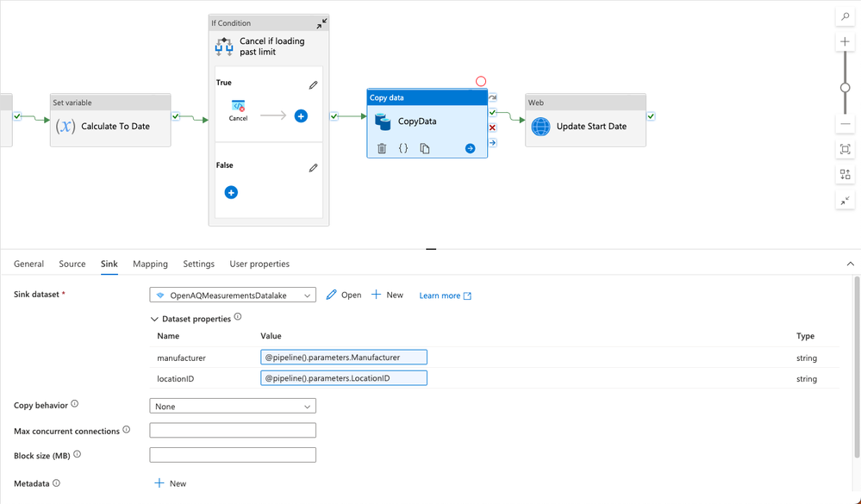861x504 pixels.
Task: Click the canvas zoom slider handle
Action: [x=845, y=88]
